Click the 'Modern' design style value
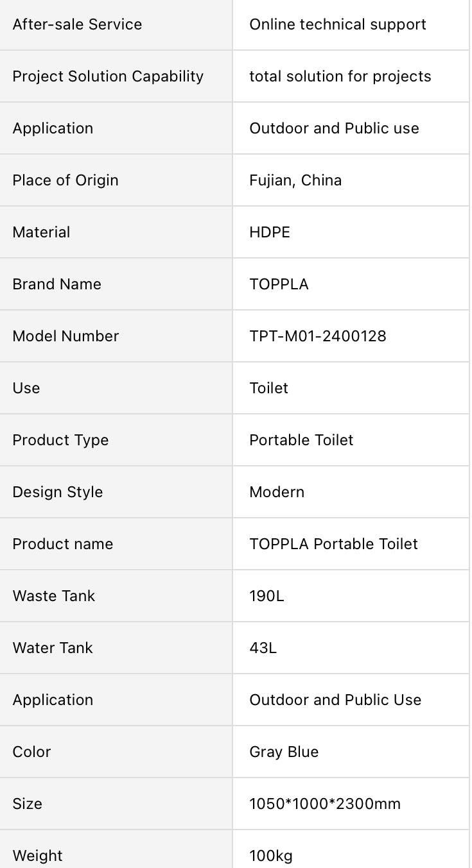Screen dimensions: 472x868 pos(277,492)
